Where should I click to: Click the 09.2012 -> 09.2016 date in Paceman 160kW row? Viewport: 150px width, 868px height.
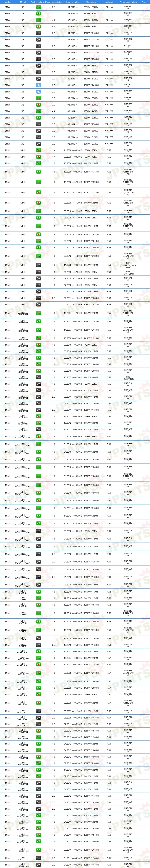coord(73,763)
